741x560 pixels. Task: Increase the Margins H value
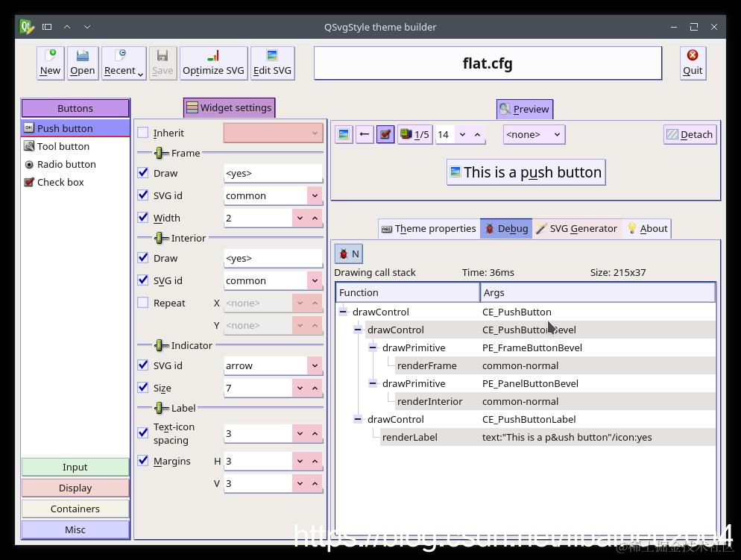point(315,461)
